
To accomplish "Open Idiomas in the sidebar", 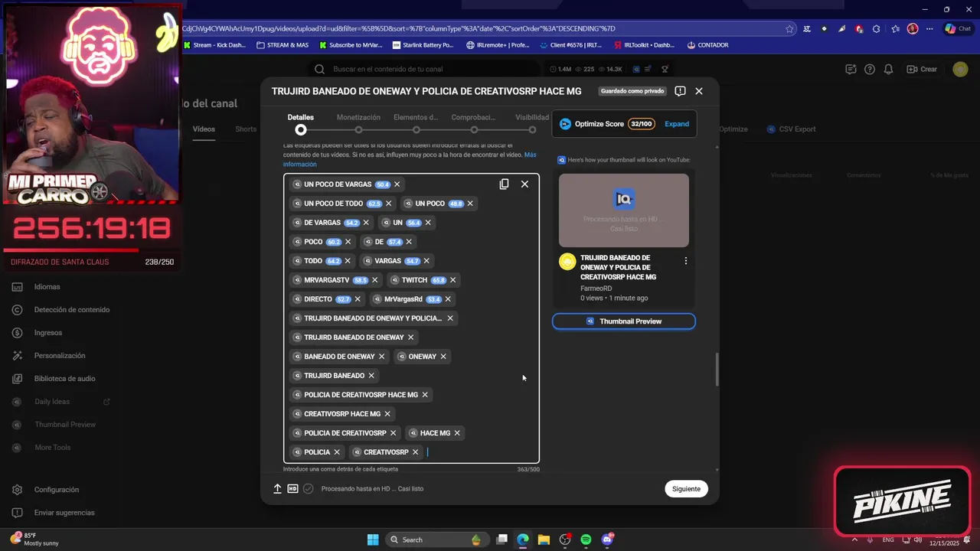I will [47, 287].
